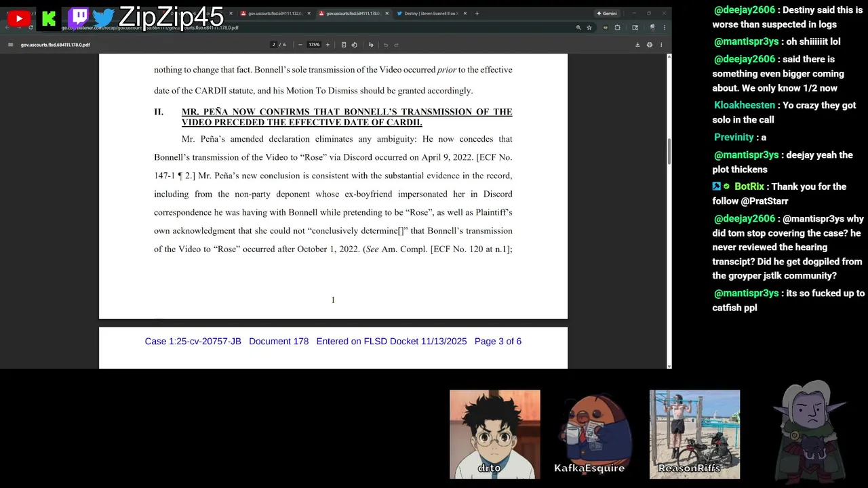
Task: Click the scrollbar down arrow
Action: (x=669, y=365)
